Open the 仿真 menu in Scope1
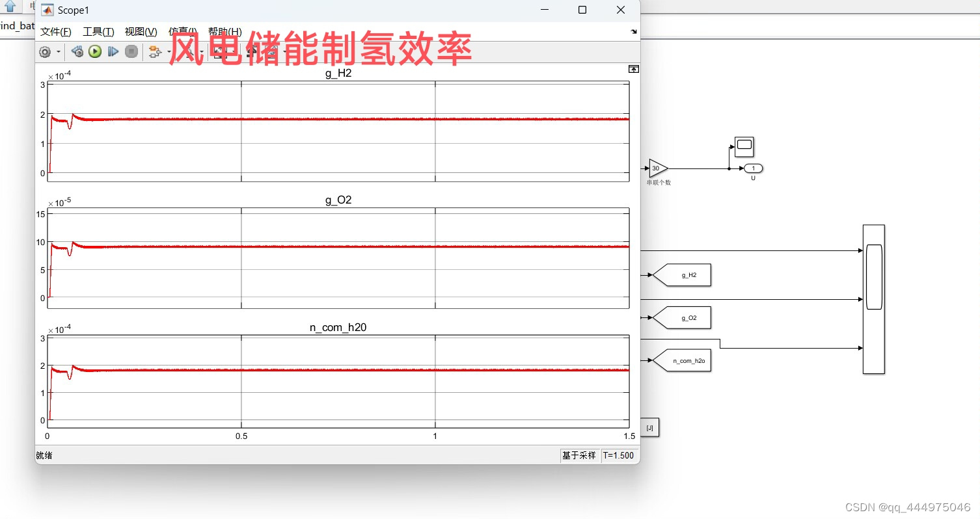This screenshot has height=519, width=980. pyautogui.click(x=183, y=32)
